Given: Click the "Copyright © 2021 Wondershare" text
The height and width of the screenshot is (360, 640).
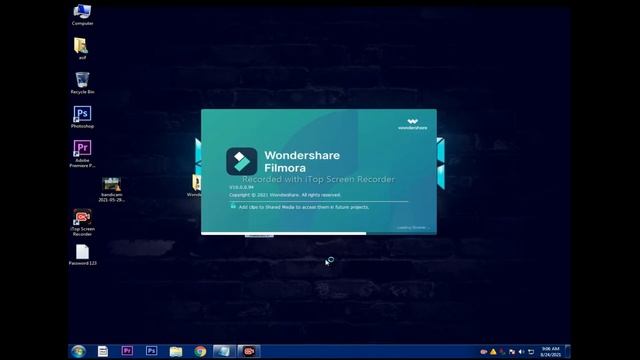Looking at the screenshot, I should 284,195.
